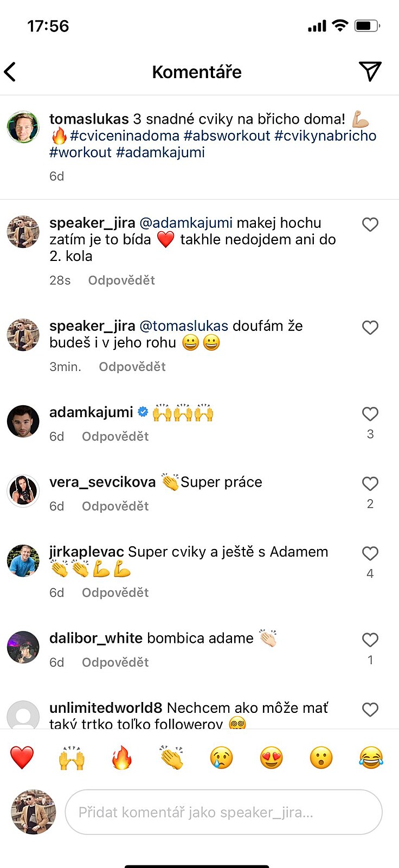Insert the laughing tears quick emoji
399x868 pixels.
pyautogui.click(x=371, y=757)
